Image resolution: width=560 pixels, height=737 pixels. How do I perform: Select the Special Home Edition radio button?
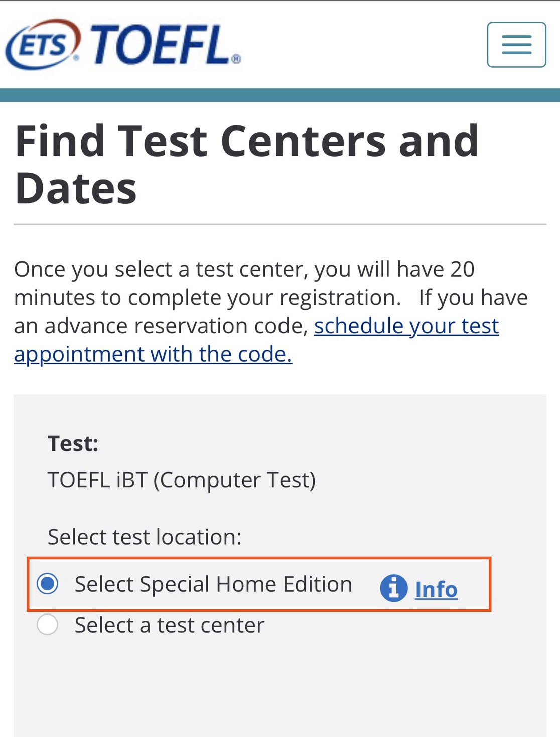click(48, 584)
